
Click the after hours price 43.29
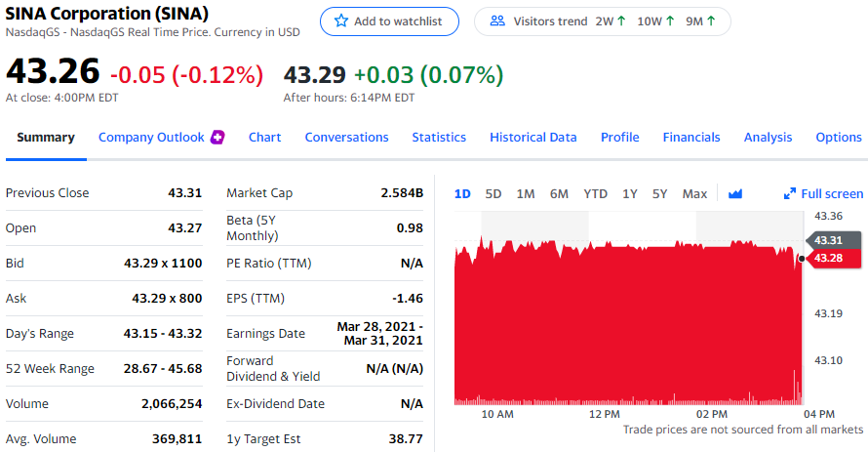click(x=314, y=75)
